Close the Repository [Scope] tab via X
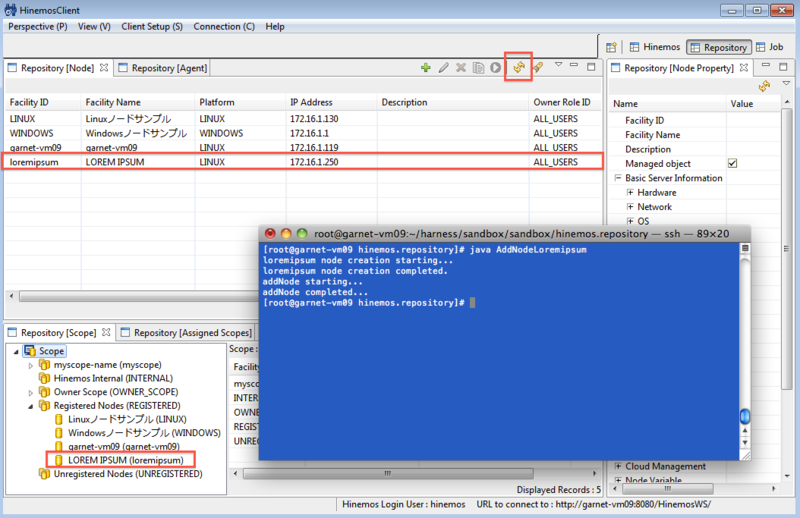Viewport: 800px width, 518px height. tap(106, 332)
